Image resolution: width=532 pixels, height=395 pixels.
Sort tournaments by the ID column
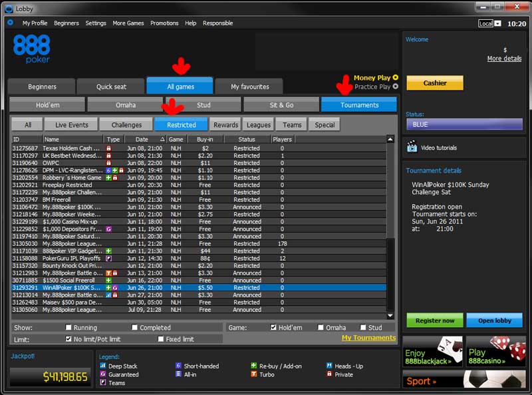(x=27, y=139)
